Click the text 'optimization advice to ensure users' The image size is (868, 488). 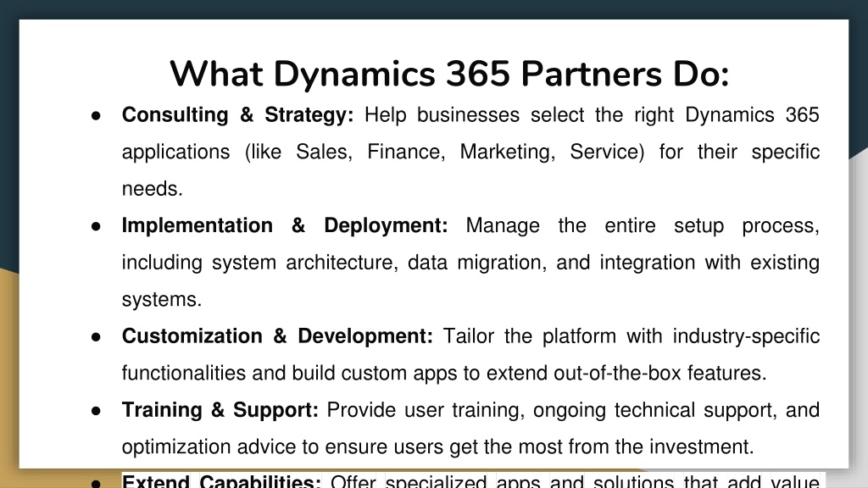pos(283,447)
